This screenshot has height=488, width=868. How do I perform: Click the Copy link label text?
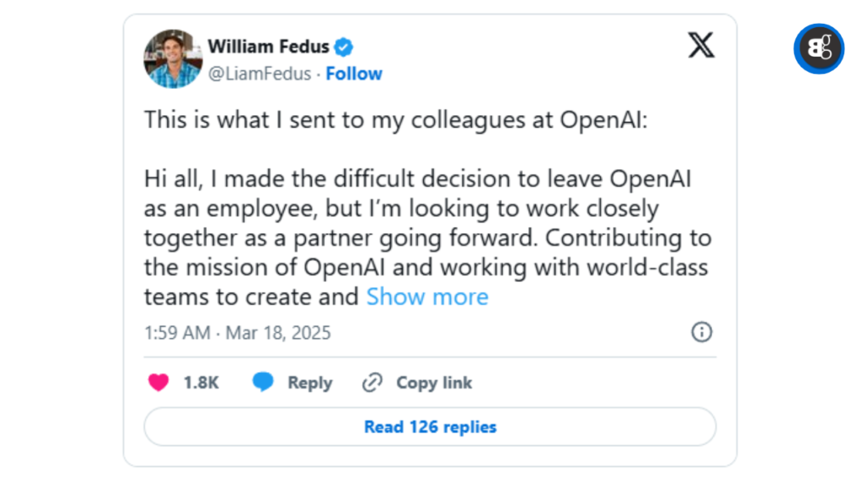pos(434,382)
